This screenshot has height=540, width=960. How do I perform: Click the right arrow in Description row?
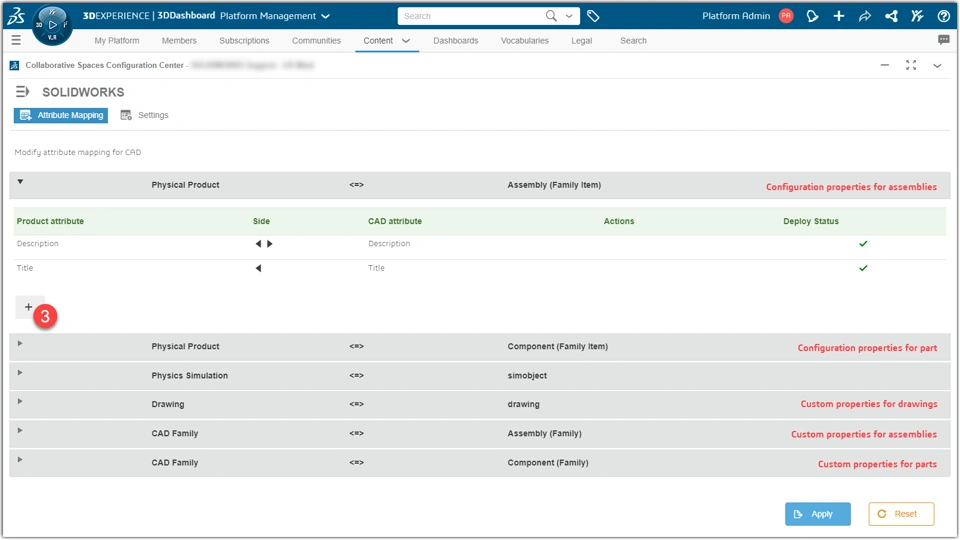pos(270,244)
